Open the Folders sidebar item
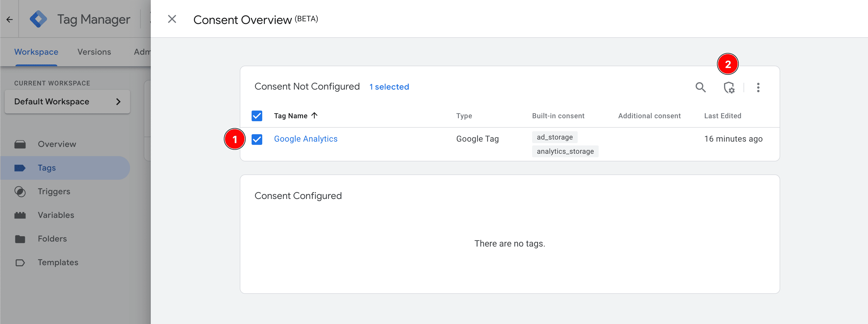The image size is (868, 324). 52,239
